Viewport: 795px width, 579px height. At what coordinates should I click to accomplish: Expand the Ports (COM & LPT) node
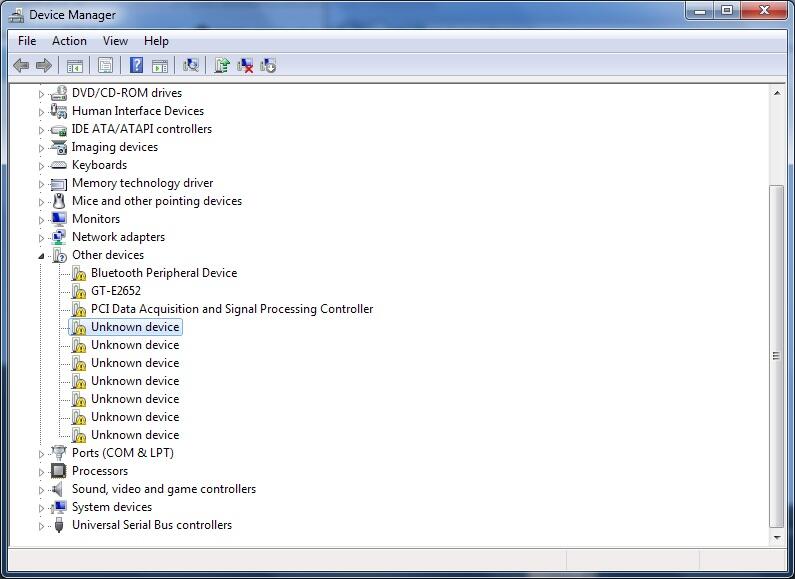click(42, 454)
